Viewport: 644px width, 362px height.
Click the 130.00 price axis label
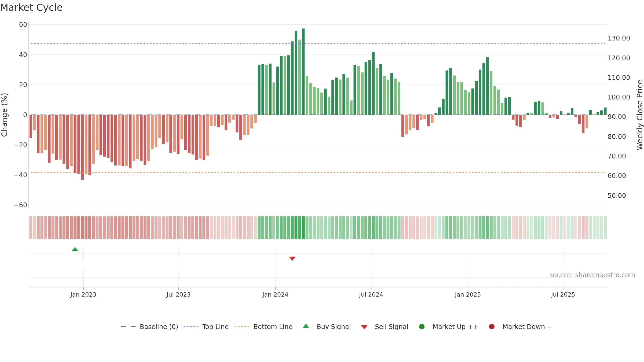click(619, 38)
